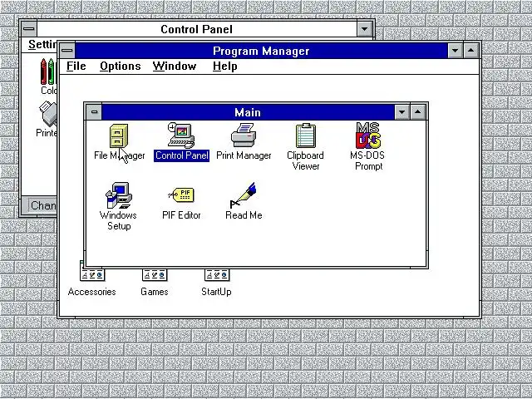Open Control Panel window's control-menu box
This screenshot has width=532, height=399.
[29, 29]
